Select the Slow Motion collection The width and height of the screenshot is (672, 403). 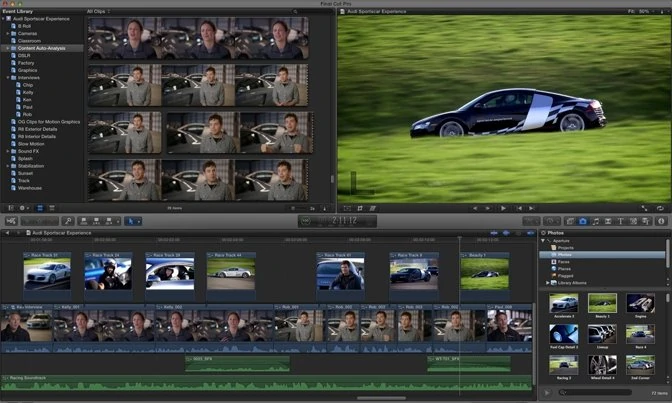31,144
